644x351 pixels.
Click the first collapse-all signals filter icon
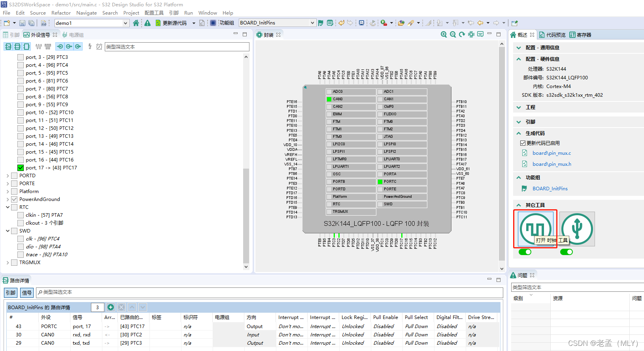8,47
